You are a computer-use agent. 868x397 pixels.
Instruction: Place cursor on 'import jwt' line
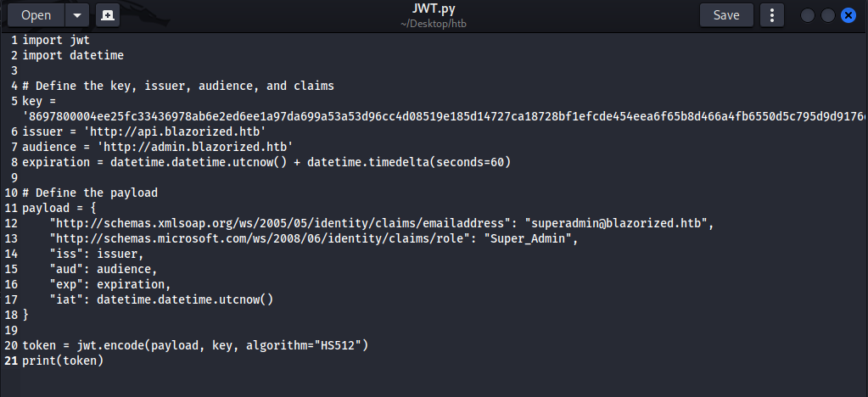49,40
